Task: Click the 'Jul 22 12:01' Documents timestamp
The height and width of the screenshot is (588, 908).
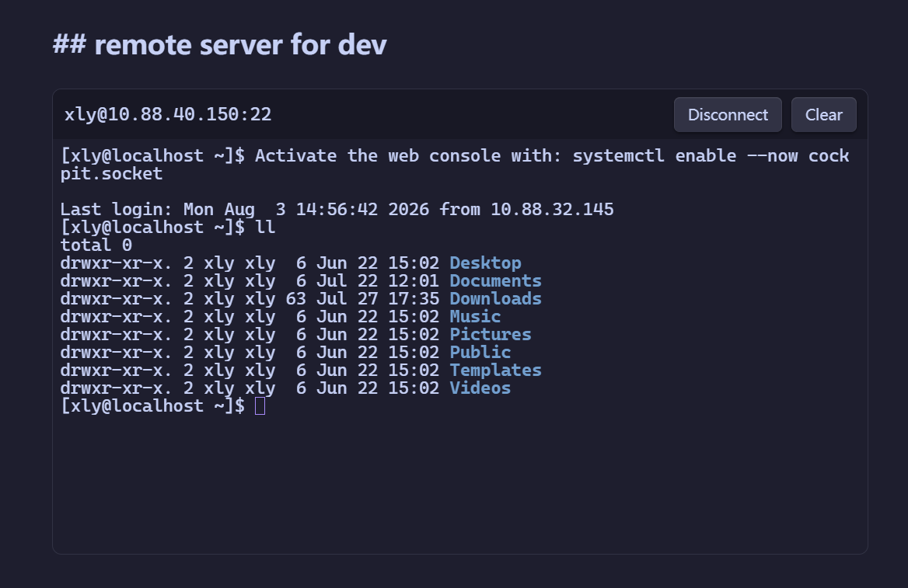Action: click(378, 280)
